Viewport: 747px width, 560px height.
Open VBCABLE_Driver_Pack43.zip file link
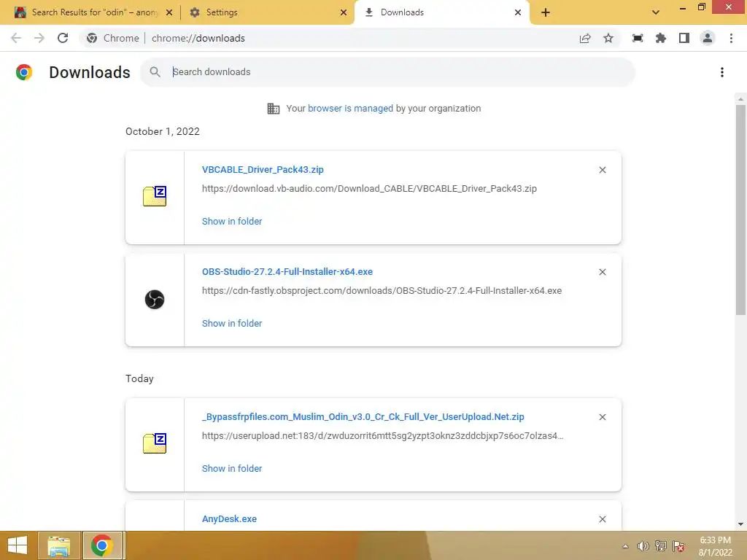tap(263, 169)
